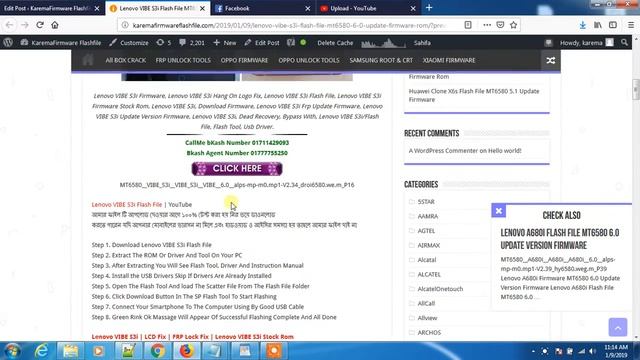The width and height of the screenshot is (640, 360).
Task: Open the Allview category
Action: click(427, 318)
